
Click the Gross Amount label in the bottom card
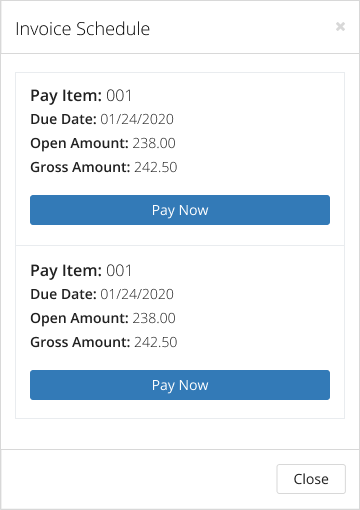80,342
